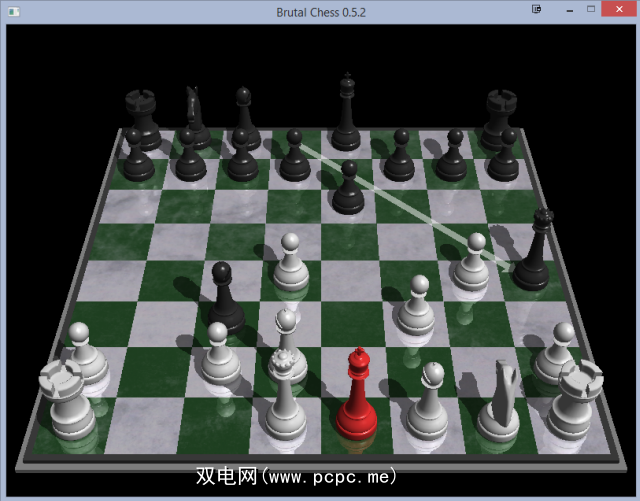Move the king to the square directly ahead
This screenshot has height=501, width=640.
(354, 372)
